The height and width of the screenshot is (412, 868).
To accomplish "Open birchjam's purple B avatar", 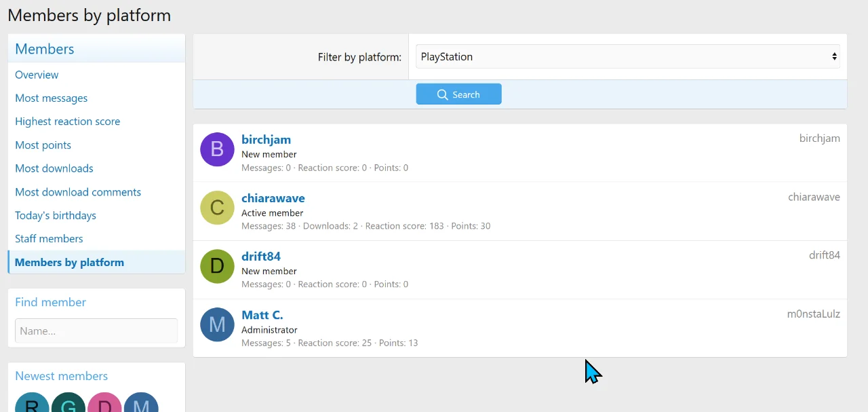I will pos(217,149).
